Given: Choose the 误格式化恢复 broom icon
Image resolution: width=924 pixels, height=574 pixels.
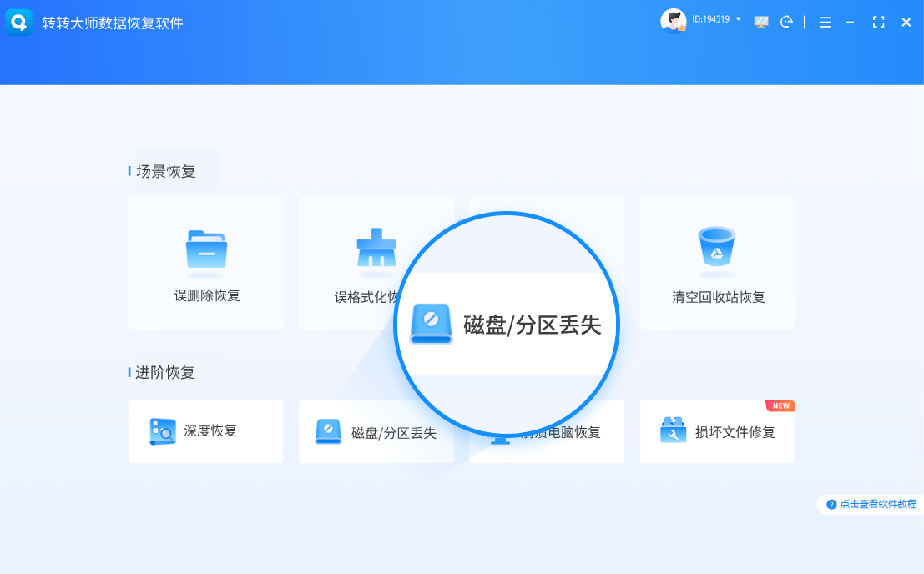Looking at the screenshot, I should click(x=376, y=248).
